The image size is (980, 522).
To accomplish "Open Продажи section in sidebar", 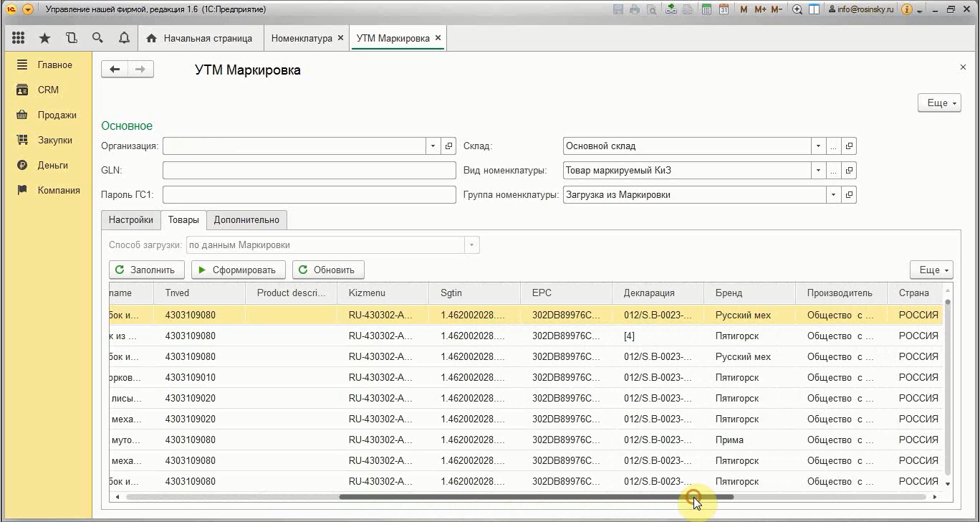I will (x=47, y=115).
